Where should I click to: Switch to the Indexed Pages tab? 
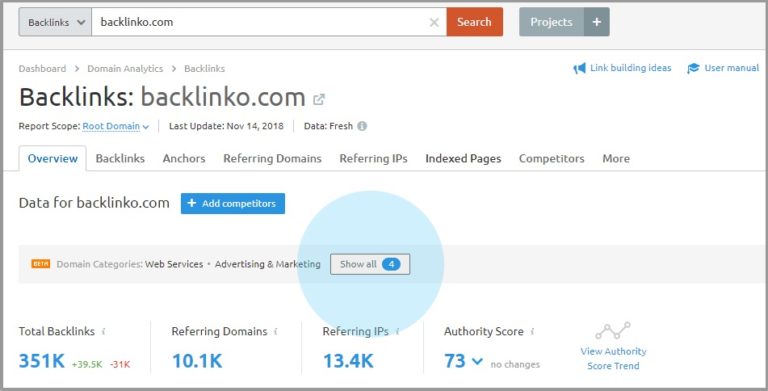tap(463, 159)
